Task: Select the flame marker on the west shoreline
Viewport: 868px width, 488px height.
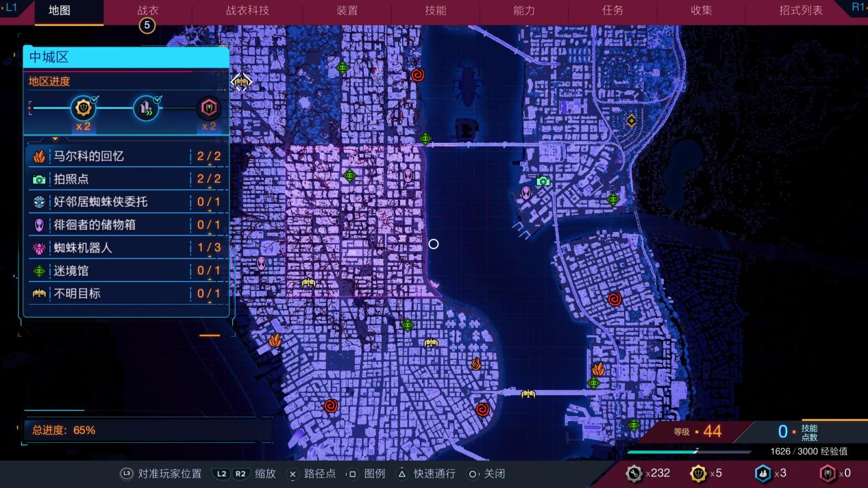Action: tap(275, 340)
